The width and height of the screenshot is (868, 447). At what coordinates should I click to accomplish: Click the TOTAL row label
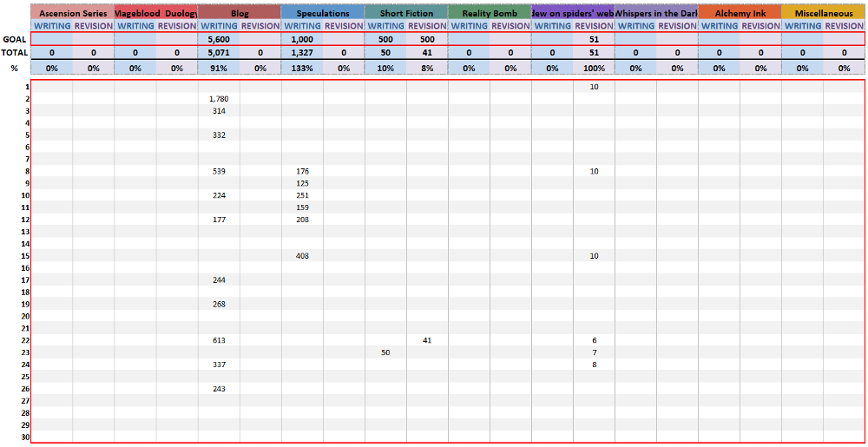pyautogui.click(x=15, y=52)
